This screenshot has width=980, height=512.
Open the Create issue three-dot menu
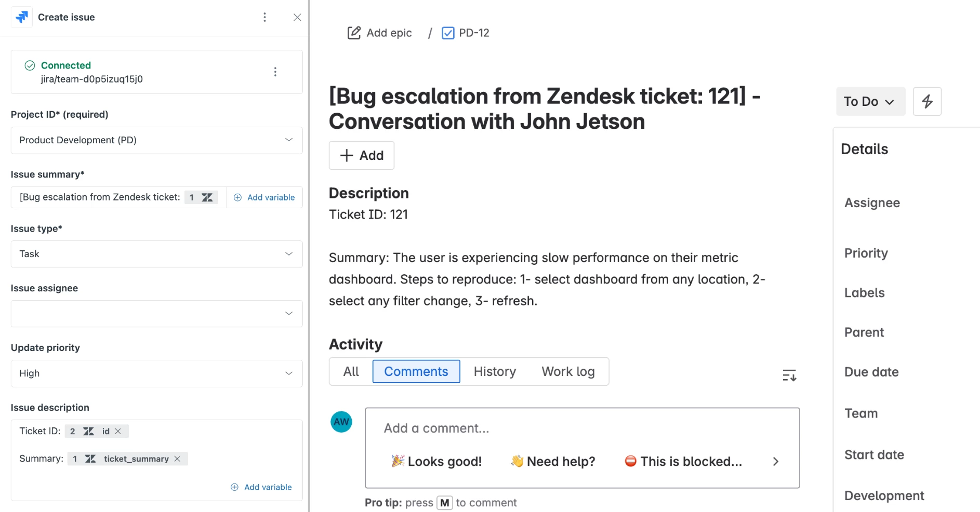coord(264,17)
